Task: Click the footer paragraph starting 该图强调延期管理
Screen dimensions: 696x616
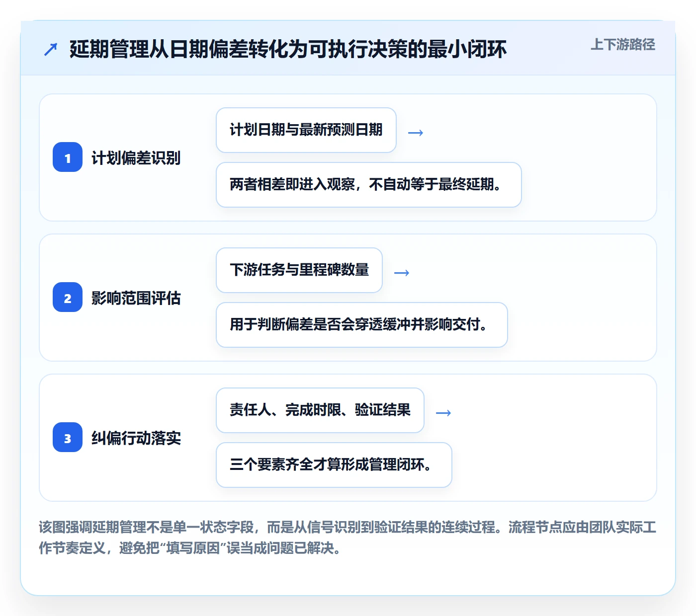Action: pos(348,538)
